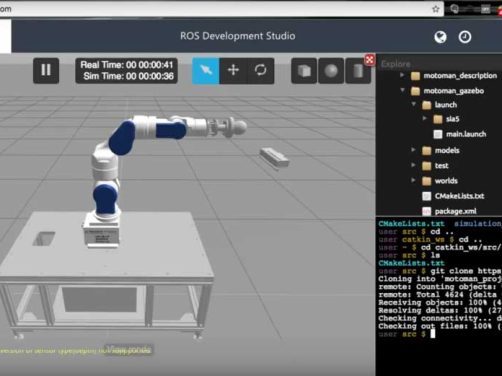The width and height of the screenshot is (502, 376).
Task: Click the small block object in scene
Action: (274, 158)
